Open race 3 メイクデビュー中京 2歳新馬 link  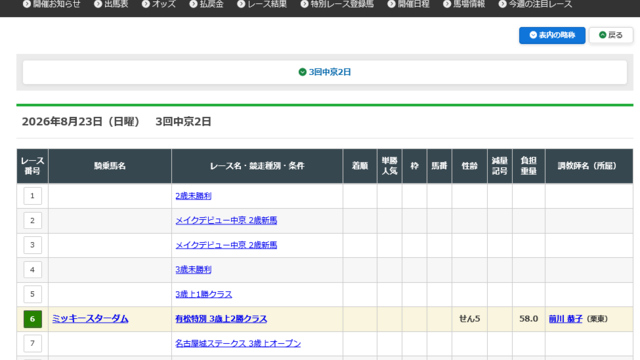click(x=226, y=245)
